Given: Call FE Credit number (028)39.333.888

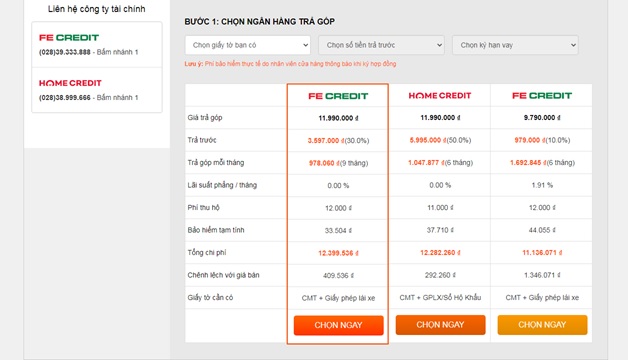Looking at the screenshot, I should [64, 52].
